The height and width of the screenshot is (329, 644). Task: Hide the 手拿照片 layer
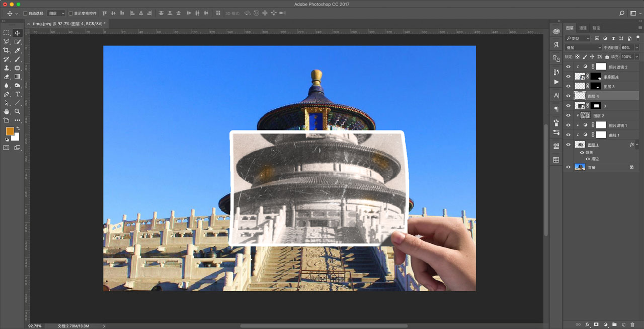[x=569, y=77]
